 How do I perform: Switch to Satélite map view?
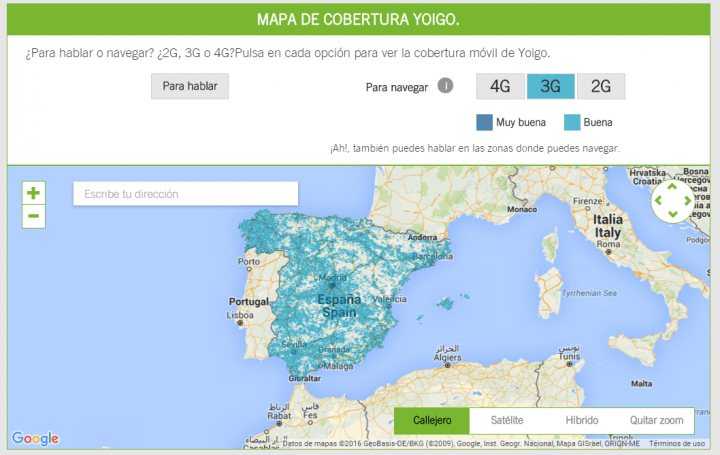pyautogui.click(x=507, y=420)
